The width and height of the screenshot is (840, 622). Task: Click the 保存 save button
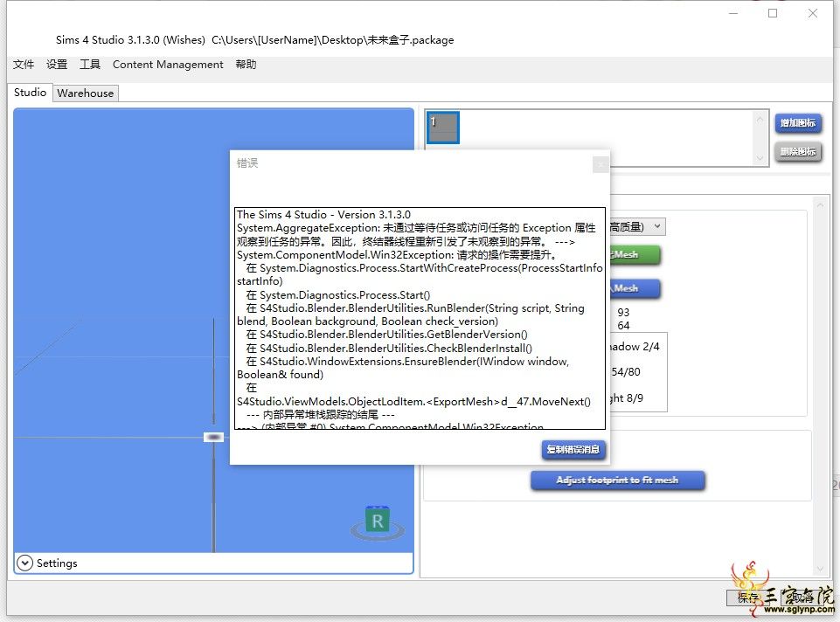[749, 598]
